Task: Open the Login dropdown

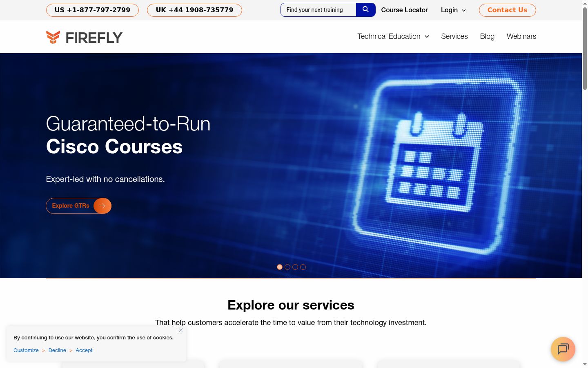Action: pyautogui.click(x=453, y=10)
